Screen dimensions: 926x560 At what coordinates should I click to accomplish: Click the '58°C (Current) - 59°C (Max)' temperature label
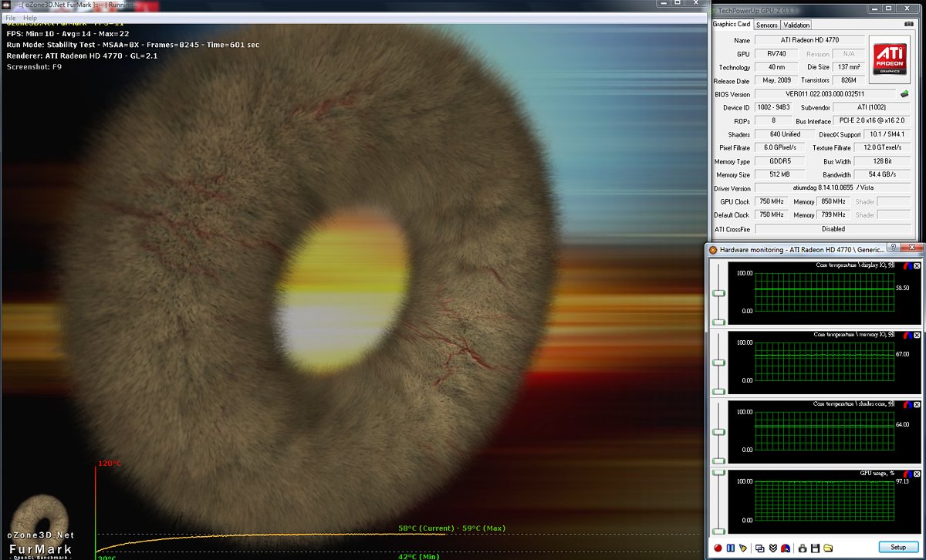pyautogui.click(x=452, y=528)
